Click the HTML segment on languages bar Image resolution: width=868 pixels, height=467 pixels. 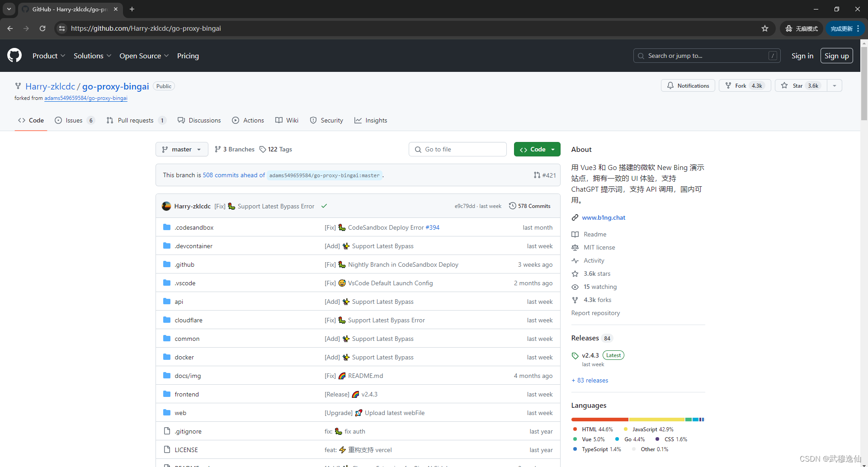pos(599,420)
